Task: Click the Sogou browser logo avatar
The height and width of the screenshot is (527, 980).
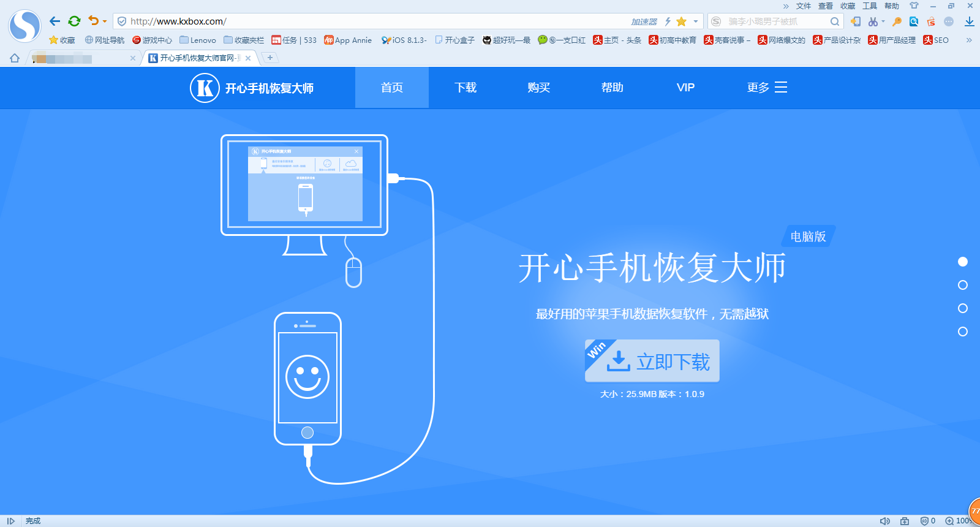Action: [24, 26]
